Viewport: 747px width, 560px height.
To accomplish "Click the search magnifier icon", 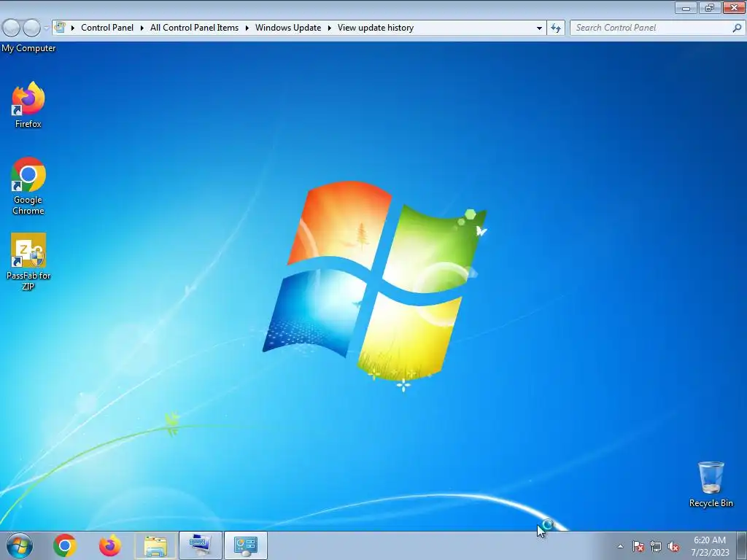I will click(737, 28).
